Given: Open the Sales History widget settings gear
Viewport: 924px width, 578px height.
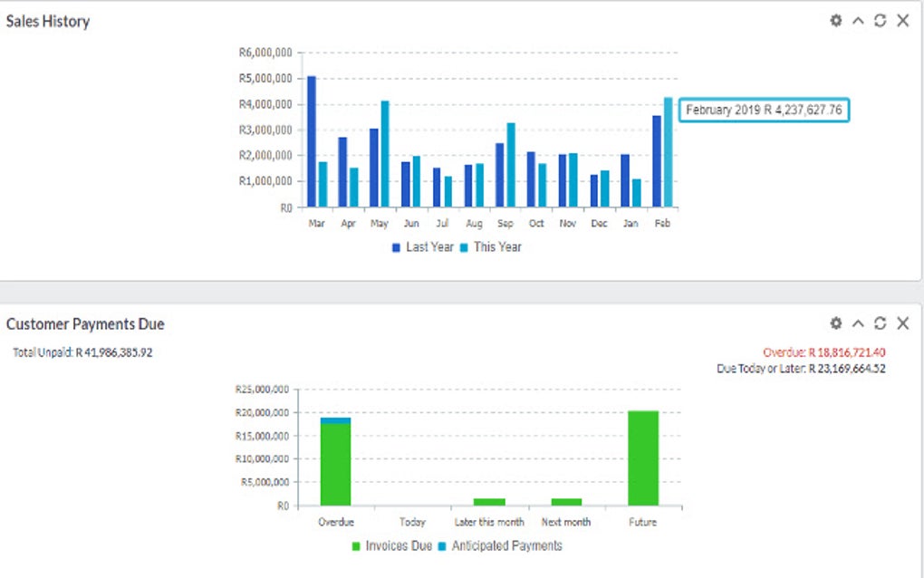Looking at the screenshot, I should pos(835,20).
